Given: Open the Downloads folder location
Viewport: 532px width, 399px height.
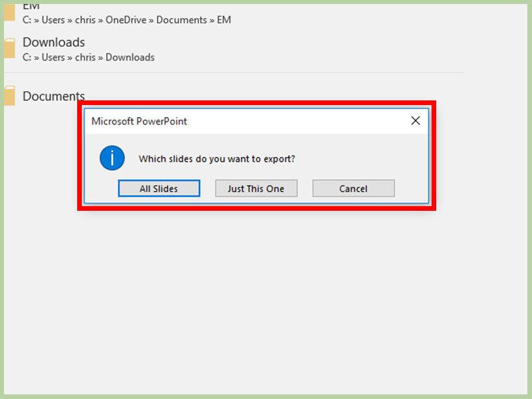Looking at the screenshot, I should click(54, 43).
